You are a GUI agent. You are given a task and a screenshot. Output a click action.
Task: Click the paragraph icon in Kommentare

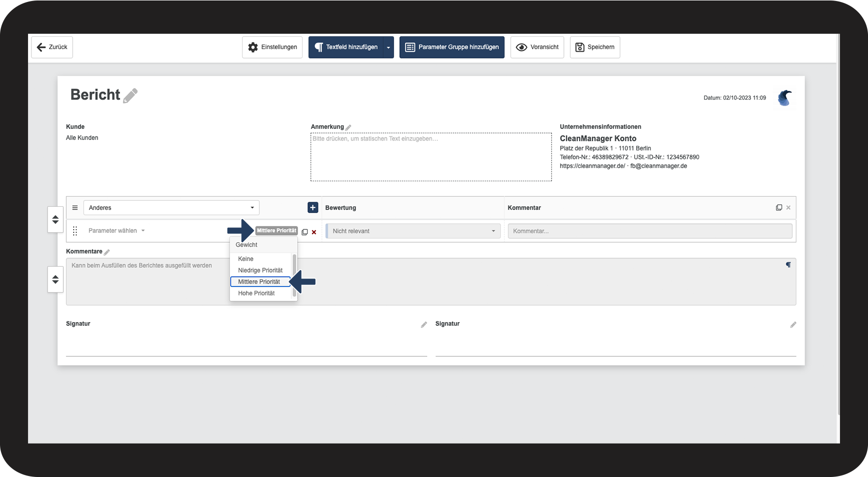[x=788, y=265]
